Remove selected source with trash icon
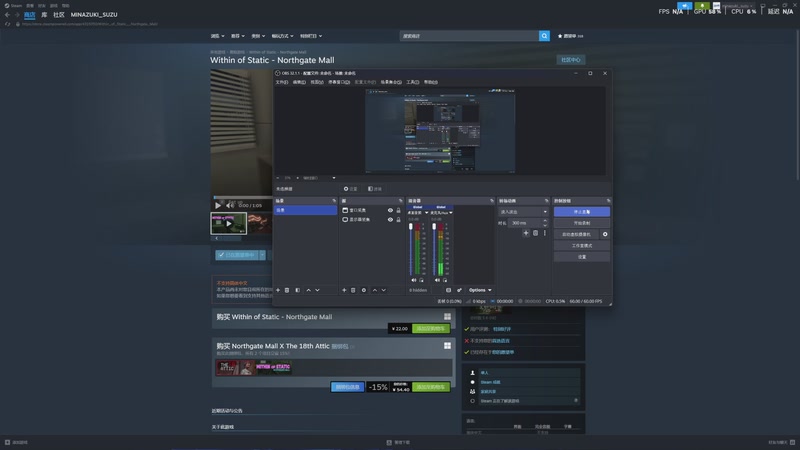800x450 pixels. coord(353,290)
